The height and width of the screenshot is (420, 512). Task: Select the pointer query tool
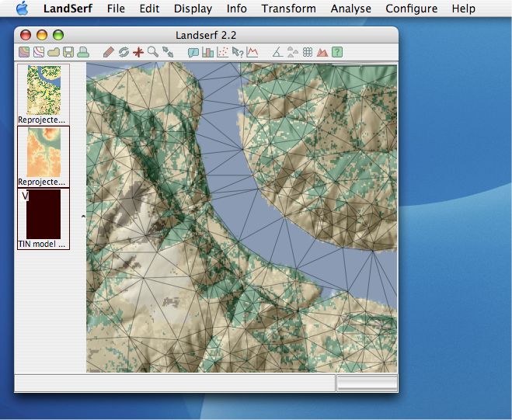coord(238,52)
